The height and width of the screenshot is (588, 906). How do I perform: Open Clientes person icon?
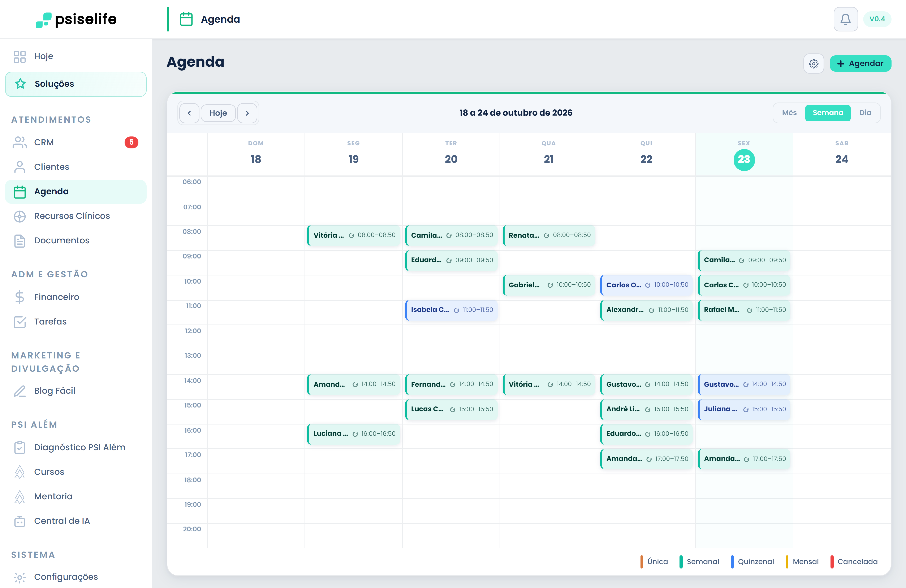click(20, 167)
